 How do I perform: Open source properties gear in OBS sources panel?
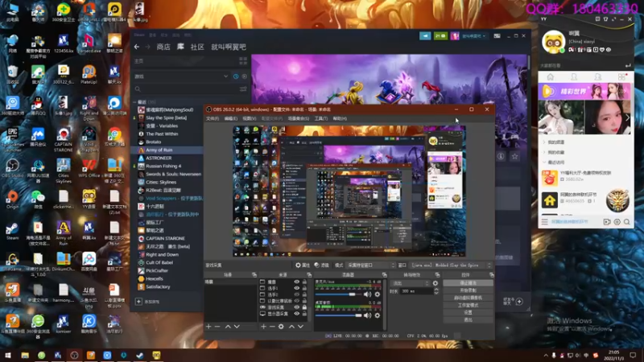pyautogui.click(x=281, y=327)
